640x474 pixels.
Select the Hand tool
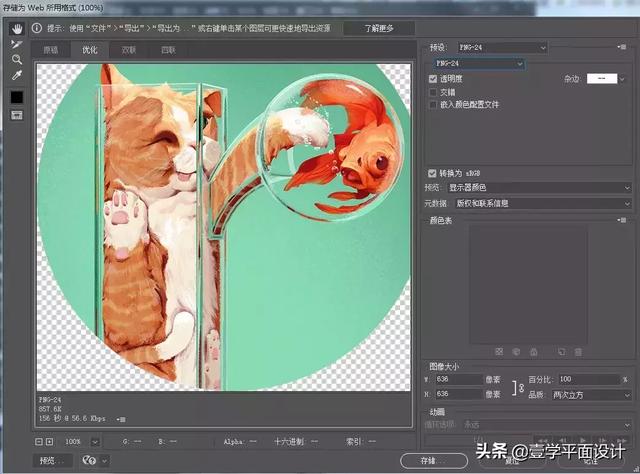coord(17,29)
